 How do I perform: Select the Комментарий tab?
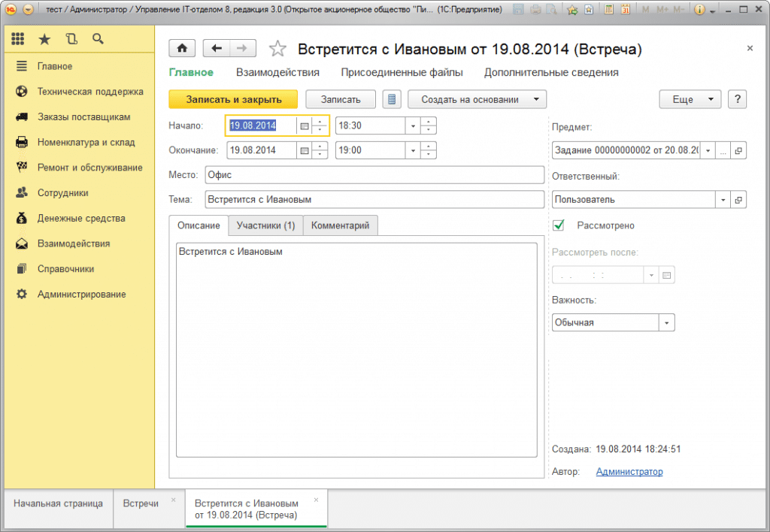pyautogui.click(x=340, y=225)
